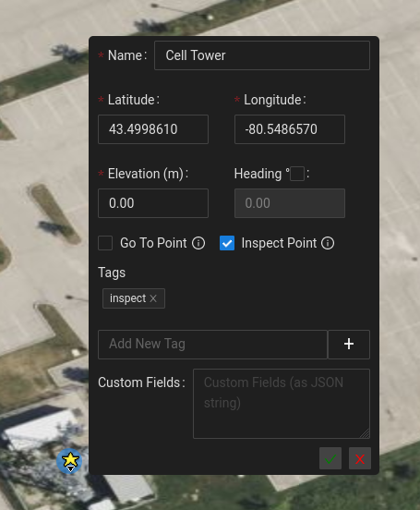Viewport: 420px width, 510px height.
Task: Click the Name field containing Cell Tower
Action: [262, 55]
